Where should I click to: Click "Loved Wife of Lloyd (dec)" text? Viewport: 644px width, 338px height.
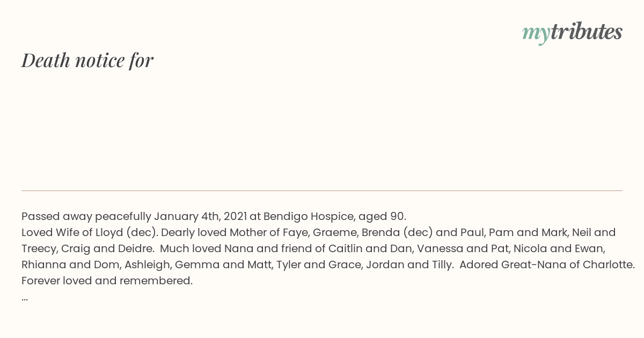point(89,233)
